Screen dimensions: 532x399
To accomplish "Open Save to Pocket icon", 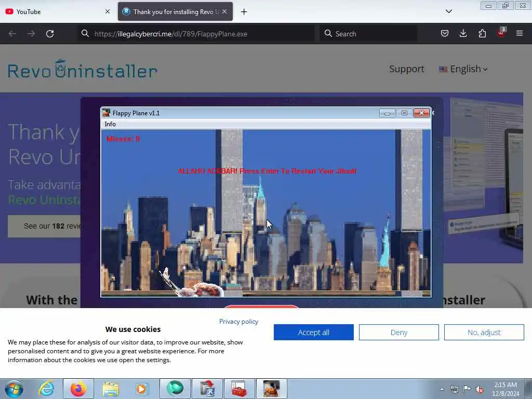I will coord(445,33).
